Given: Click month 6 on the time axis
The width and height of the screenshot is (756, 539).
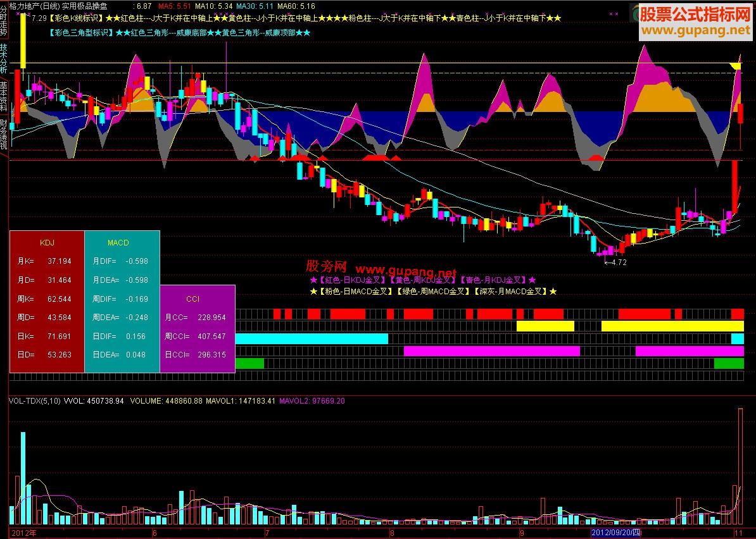Looking at the screenshot, I should [x=154, y=533].
